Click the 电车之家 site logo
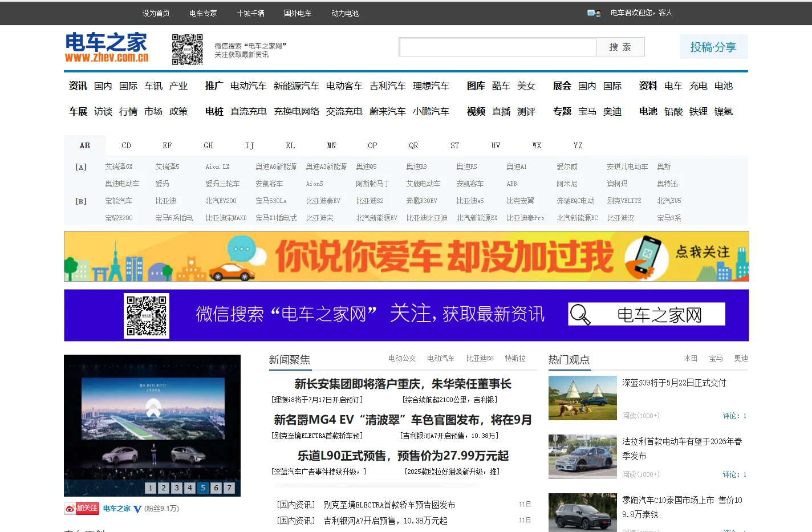Viewport: 812px width, 532px height. pos(107,47)
